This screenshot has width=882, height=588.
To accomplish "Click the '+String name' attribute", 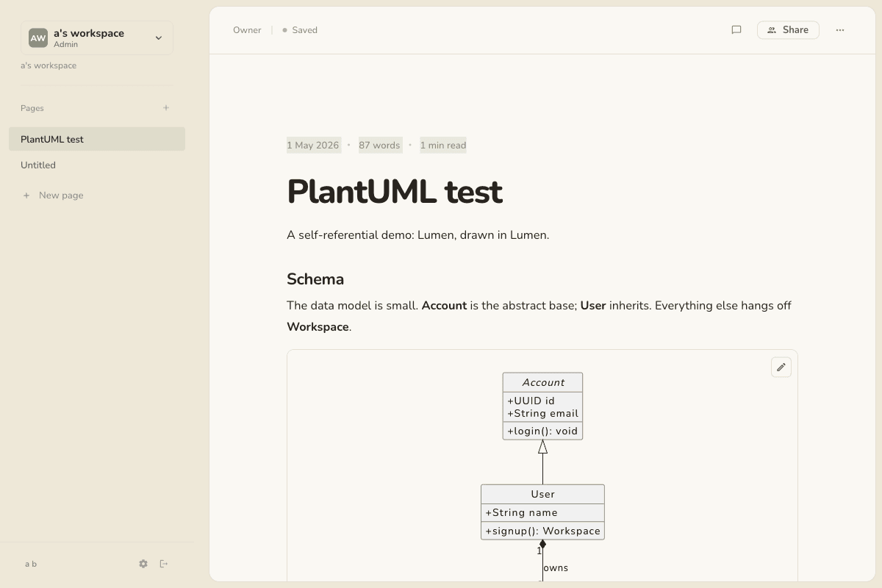I will (x=521, y=512).
